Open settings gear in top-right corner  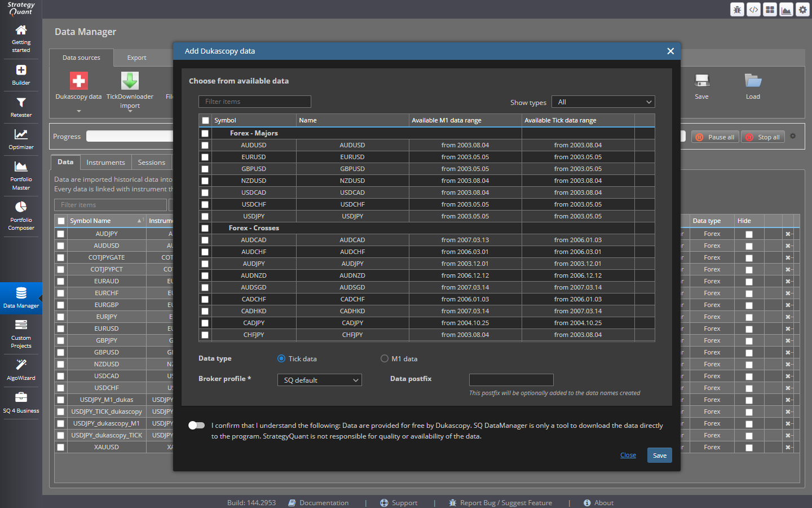802,10
